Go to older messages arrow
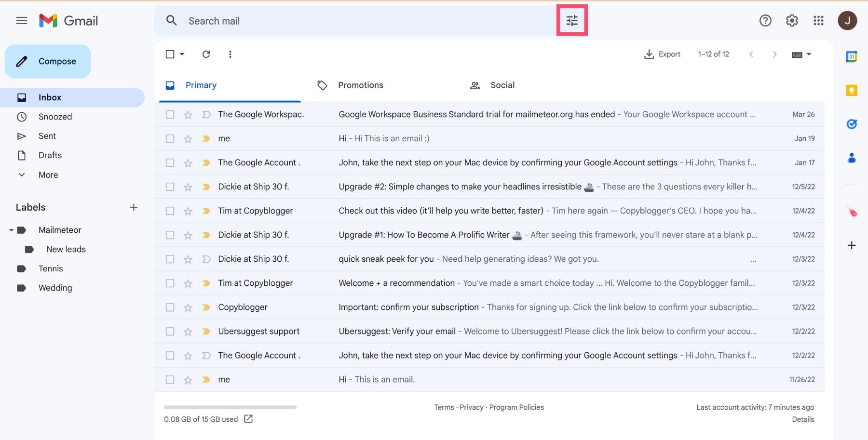 [x=775, y=54]
